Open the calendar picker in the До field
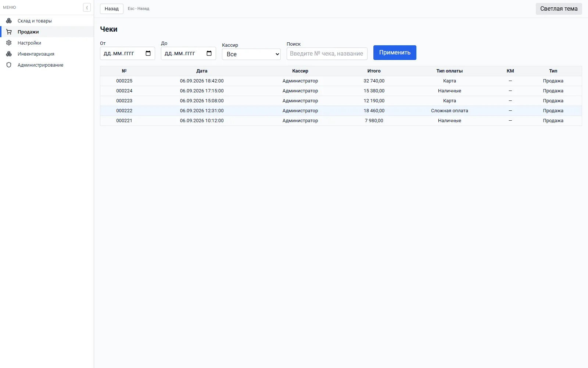The width and height of the screenshot is (588, 368). tap(209, 53)
